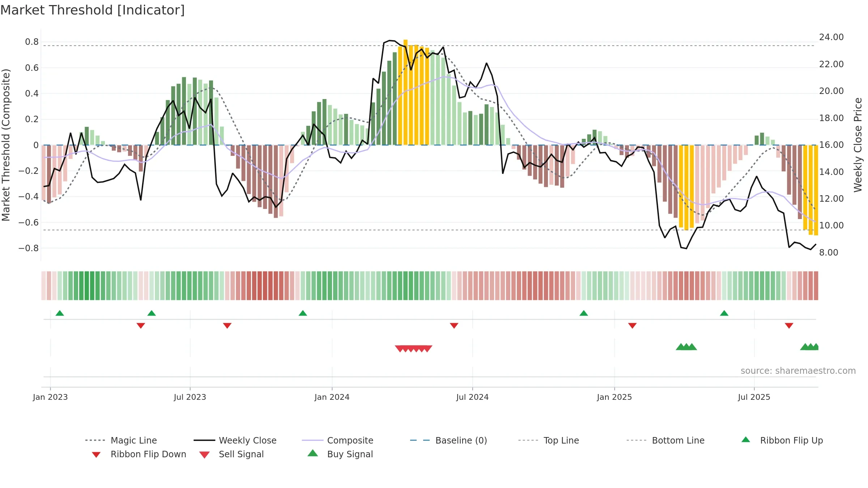Toggle Ribbon Flip Down legend entry
The image size is (868, 488).
[x=139, y=454]
